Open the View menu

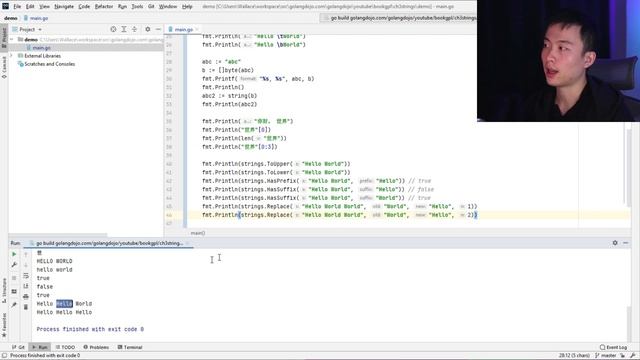[44, 7]
